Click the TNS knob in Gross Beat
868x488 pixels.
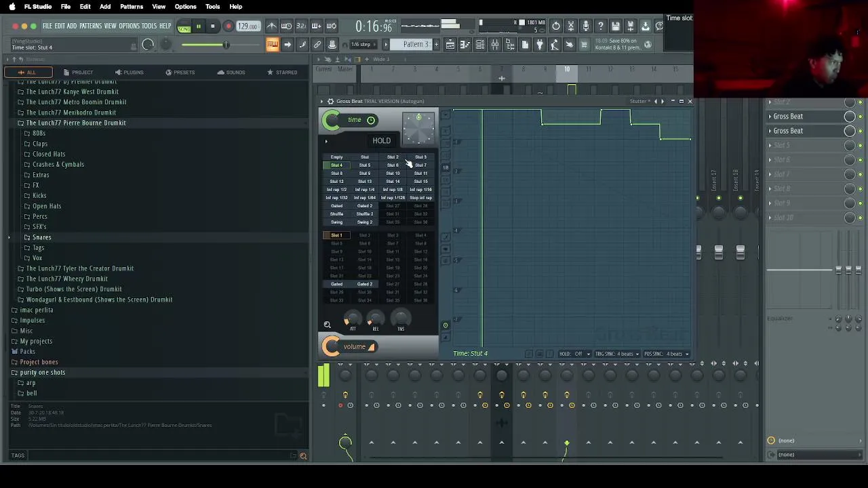(x=401, y=318)
